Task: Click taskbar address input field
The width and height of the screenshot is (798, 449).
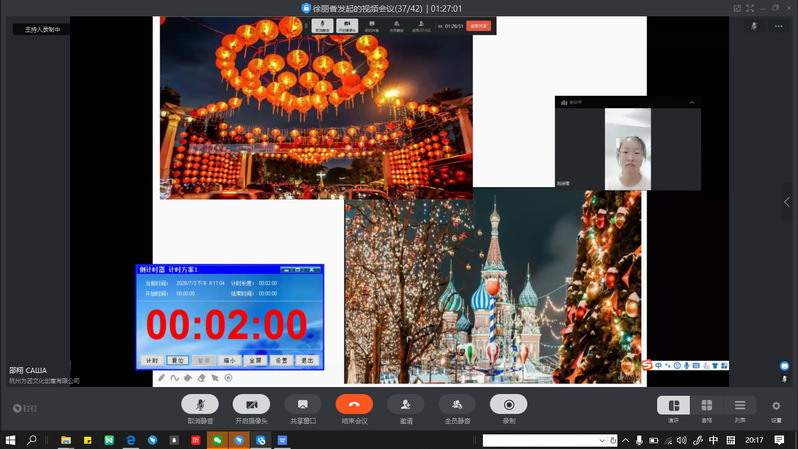Action: [x=539, y=440]
